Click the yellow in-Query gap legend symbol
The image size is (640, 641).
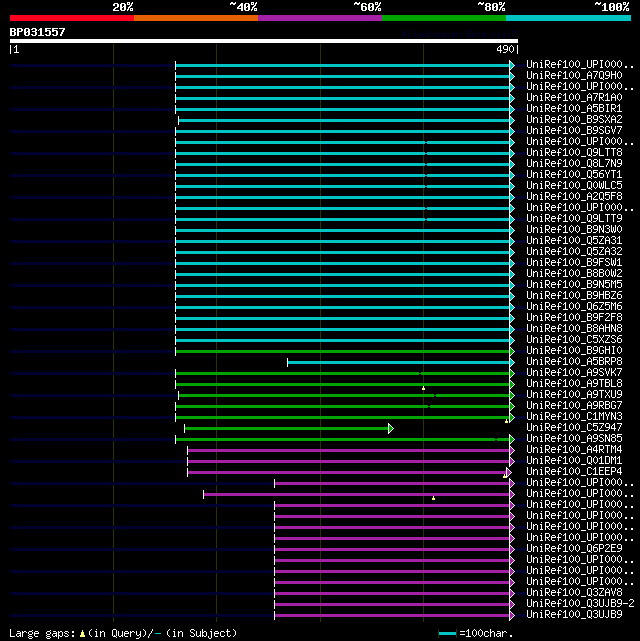(x=82, y=634)
